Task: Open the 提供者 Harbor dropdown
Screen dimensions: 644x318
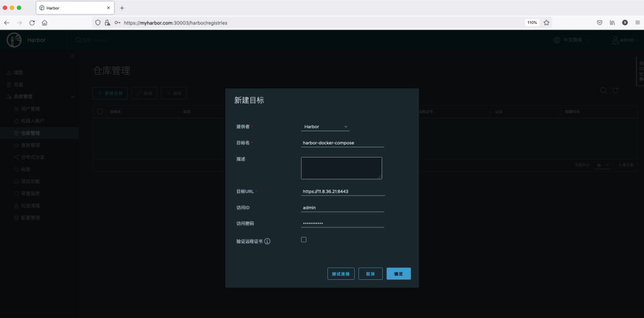Action: click(x=326, y=126)
